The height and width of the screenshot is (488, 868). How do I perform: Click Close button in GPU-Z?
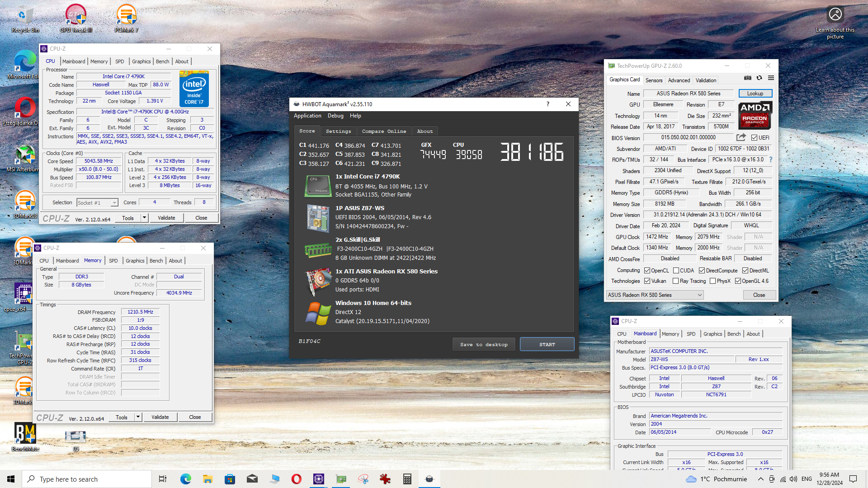click(759, 295)
